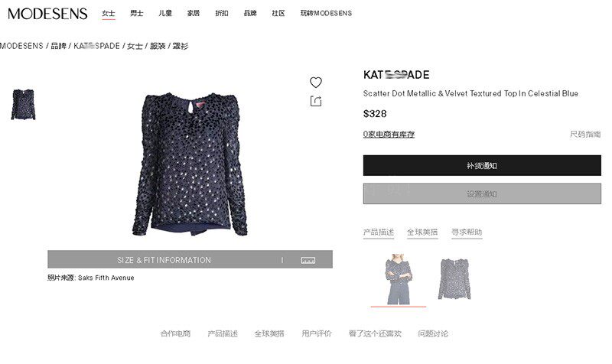This screenshot has height=364, width=612.
Task: Add item to wishlist with heart icon
Action: coord(315,83)
